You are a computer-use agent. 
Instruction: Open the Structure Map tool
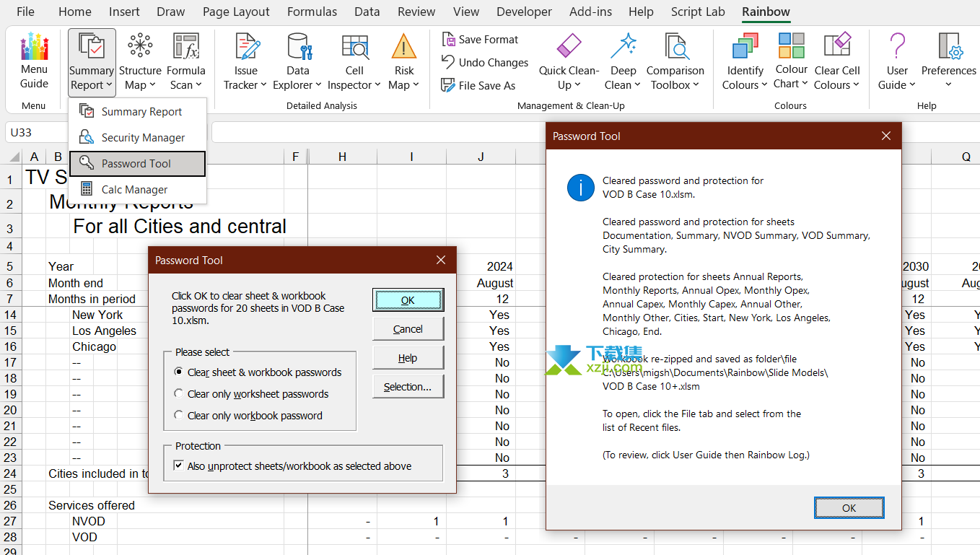[x=140, y=47]
